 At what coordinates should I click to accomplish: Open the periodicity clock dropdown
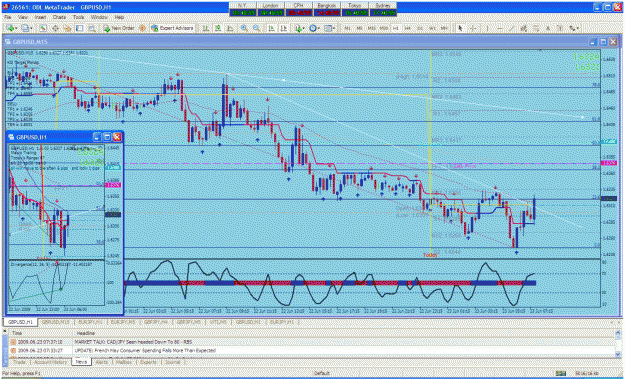314,28
